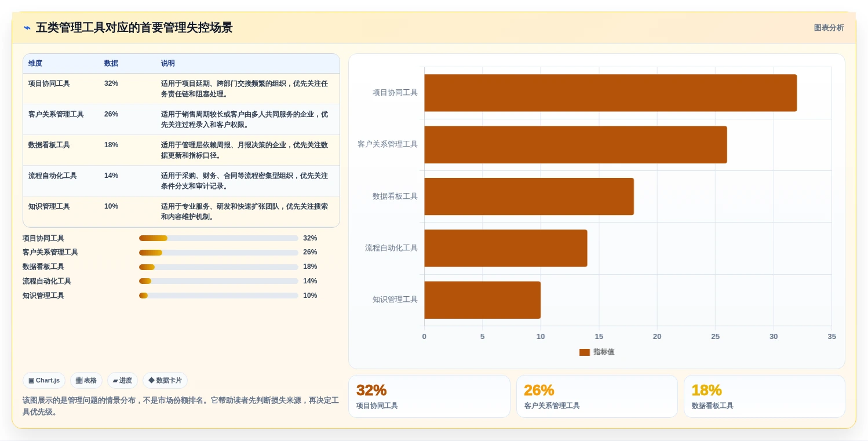Click the 数据看板工具 progress bar

218,267
